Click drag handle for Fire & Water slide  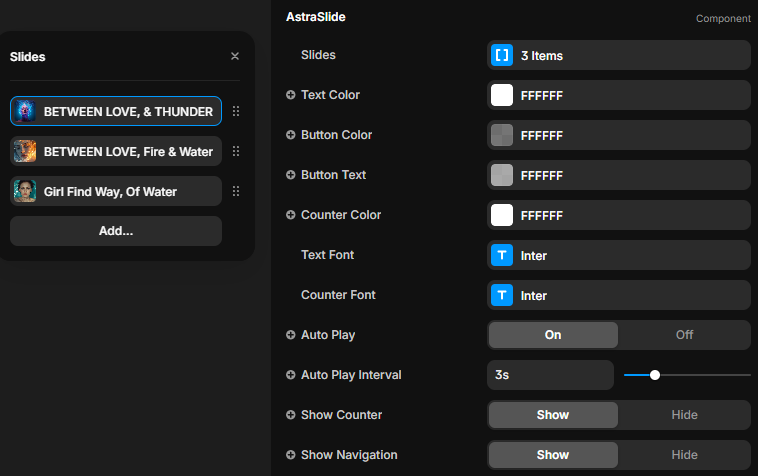(236, 151)
